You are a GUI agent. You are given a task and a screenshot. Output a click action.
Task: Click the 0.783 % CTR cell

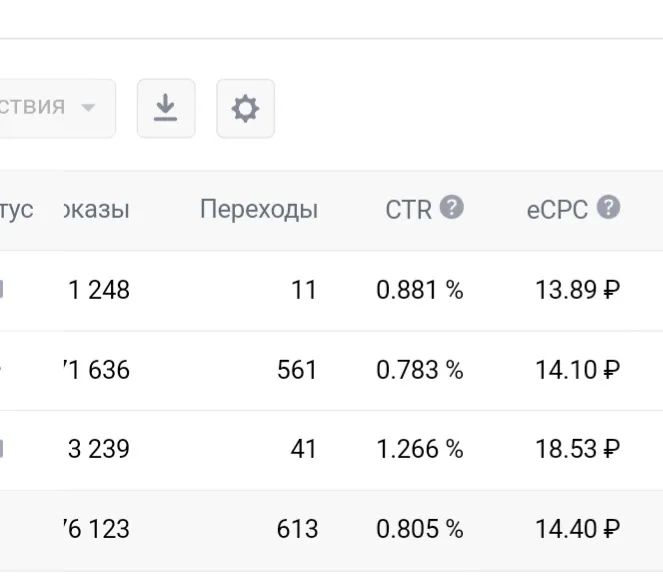(419, 370)
